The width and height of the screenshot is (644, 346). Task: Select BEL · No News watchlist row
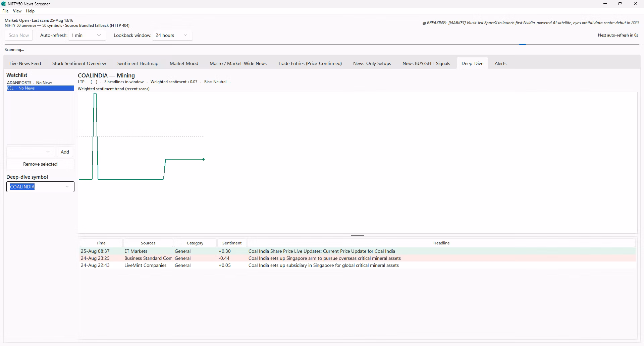click(x=40, y=88)
